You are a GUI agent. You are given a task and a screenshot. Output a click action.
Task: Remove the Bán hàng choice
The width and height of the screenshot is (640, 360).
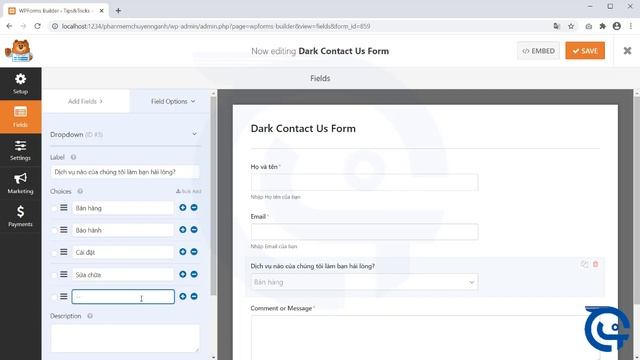tap(194, 207)
